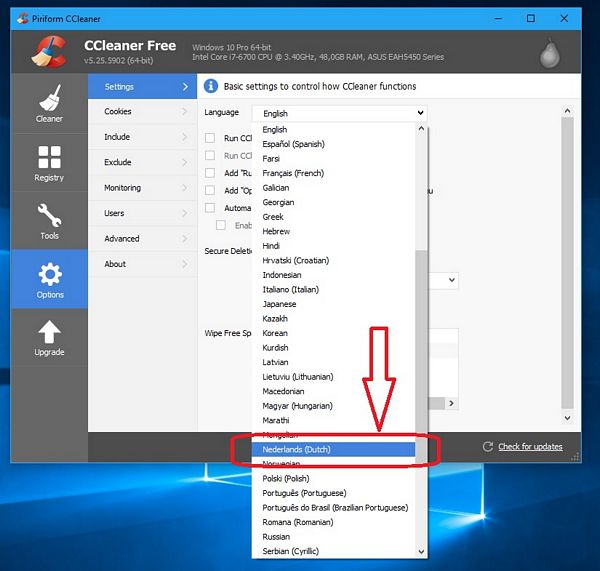Choose Lietuviu (Lithuanian) language
Image resolution: width=600 pixels, height=571 pixels.
pyautogui.click(x=333, y=377)
